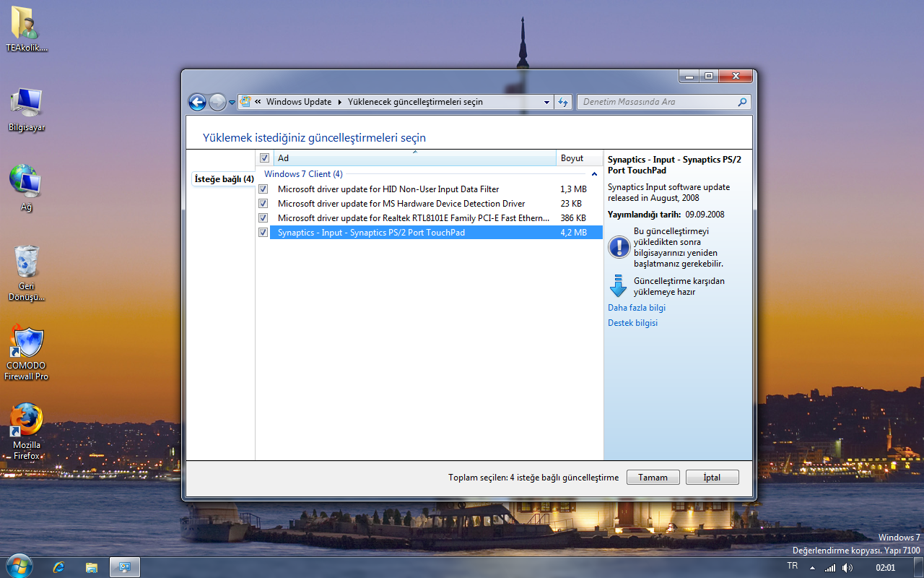Click the TR language indicator
The width and height of the screenshot is (924, 578).
(792, 566)
